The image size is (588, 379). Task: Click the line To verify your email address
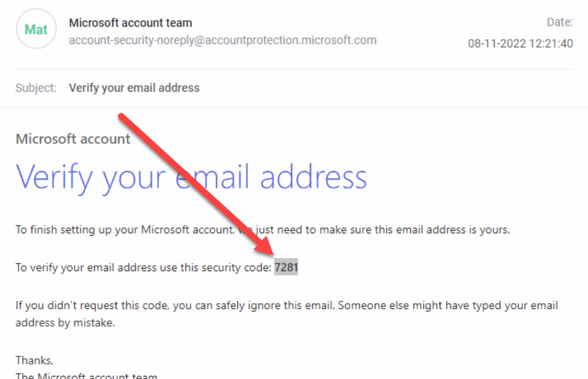click(156, 267)
